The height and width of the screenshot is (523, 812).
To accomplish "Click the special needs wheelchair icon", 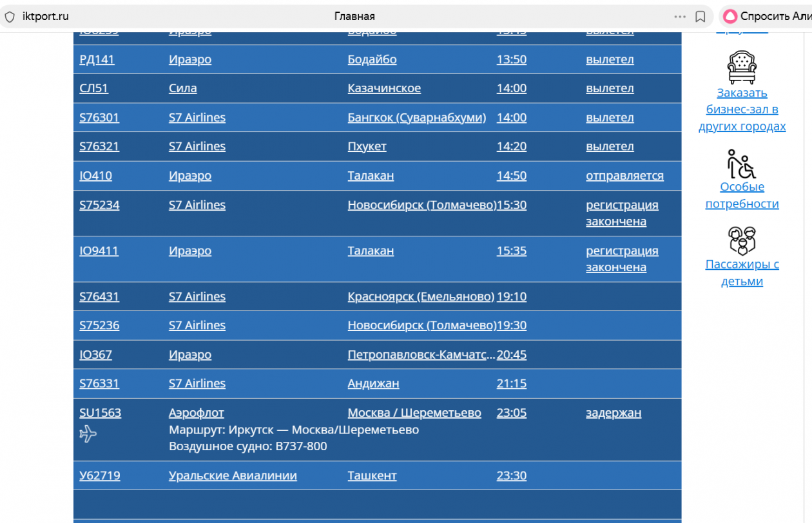I will [742, 164].
